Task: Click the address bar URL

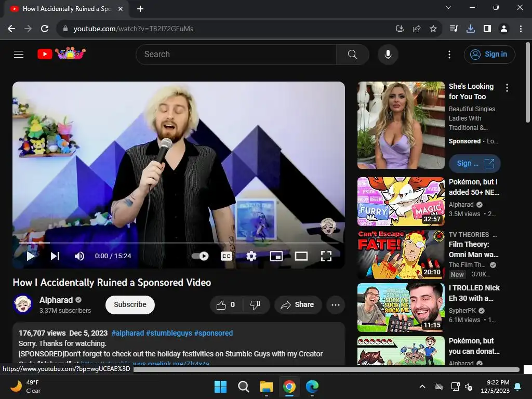Action: (x=134, y=29)
